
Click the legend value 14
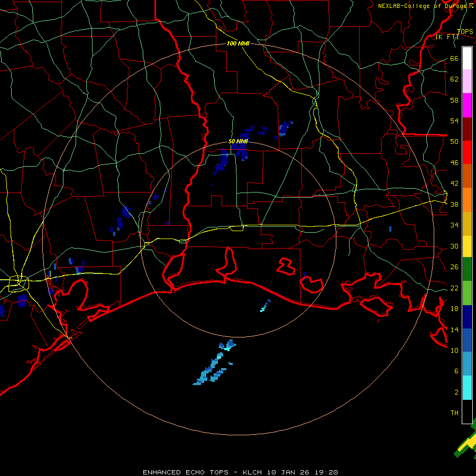click(454, 329)
